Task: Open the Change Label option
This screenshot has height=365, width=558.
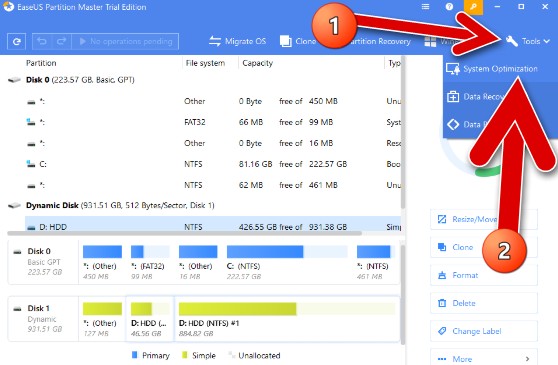Action: pyautogui.click(x=484, y=331)
